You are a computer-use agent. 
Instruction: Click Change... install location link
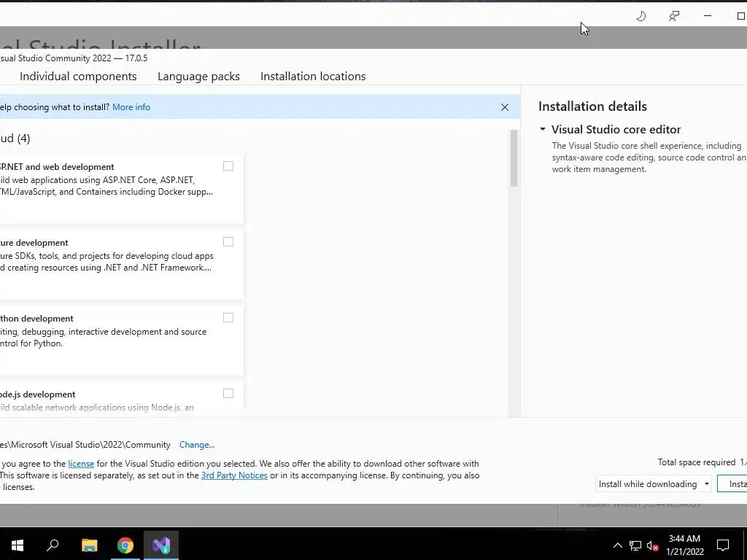[x=197, y=445]
